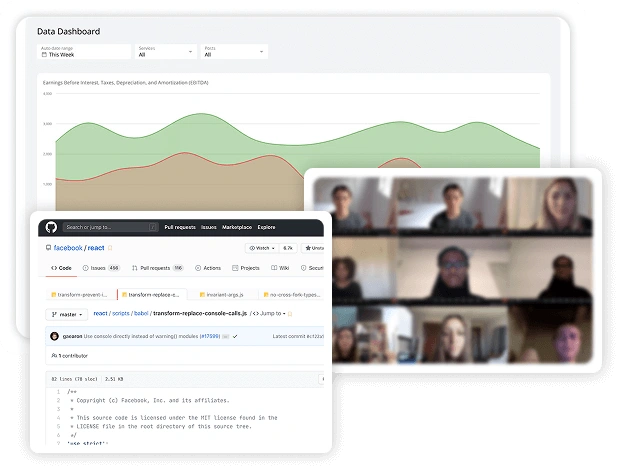Open Pull requests in the top navigation

[180, 227]
